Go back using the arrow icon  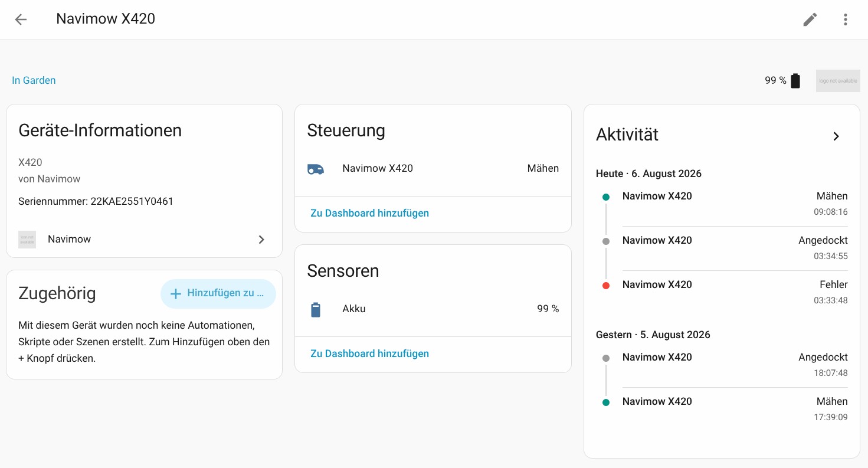point(21,19)
